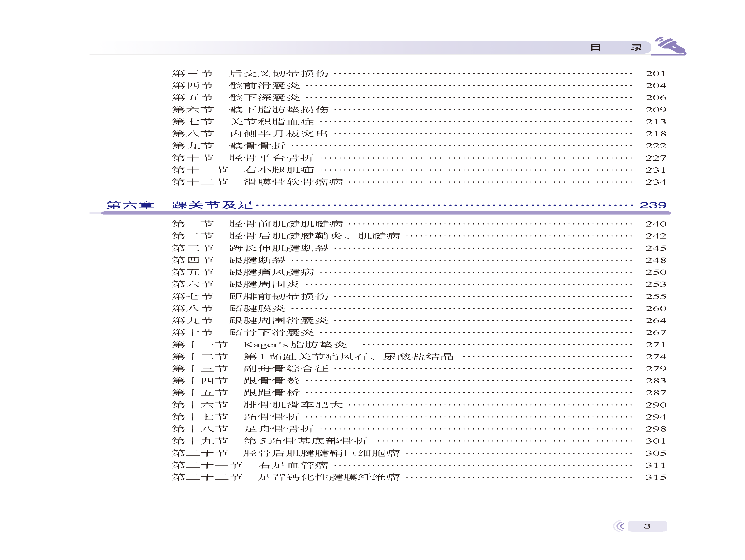Select the 跟腱断裂 entry

coord(257,260)
